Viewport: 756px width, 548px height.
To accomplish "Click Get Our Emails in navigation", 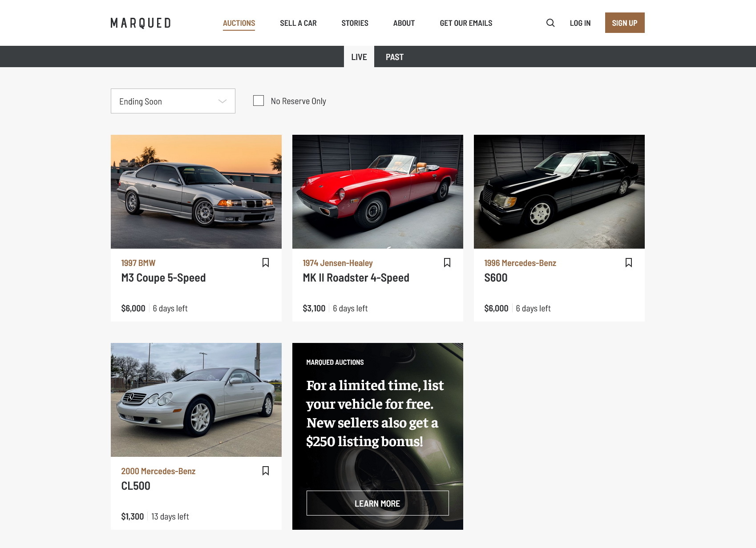I will tap(466, 23).
